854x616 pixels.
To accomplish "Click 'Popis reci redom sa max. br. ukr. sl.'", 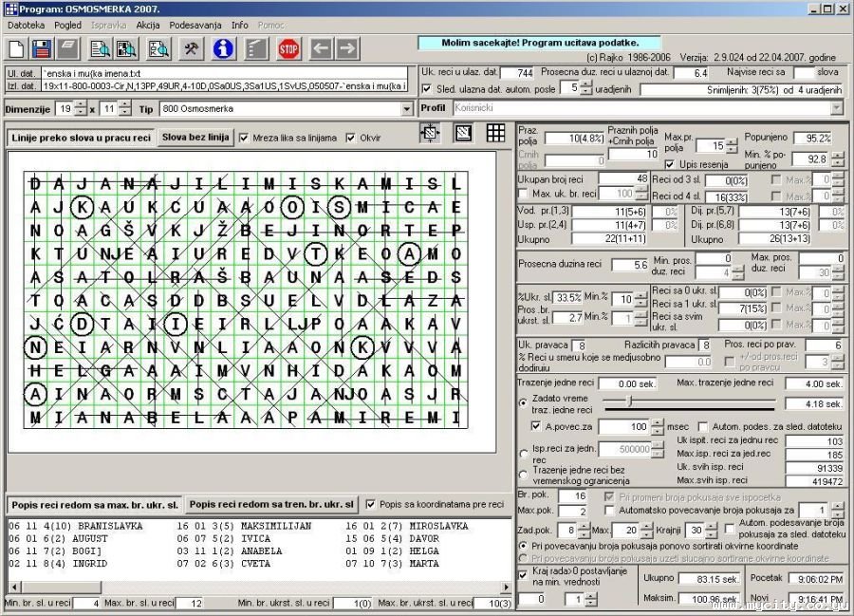I will [x=95, y=504].
